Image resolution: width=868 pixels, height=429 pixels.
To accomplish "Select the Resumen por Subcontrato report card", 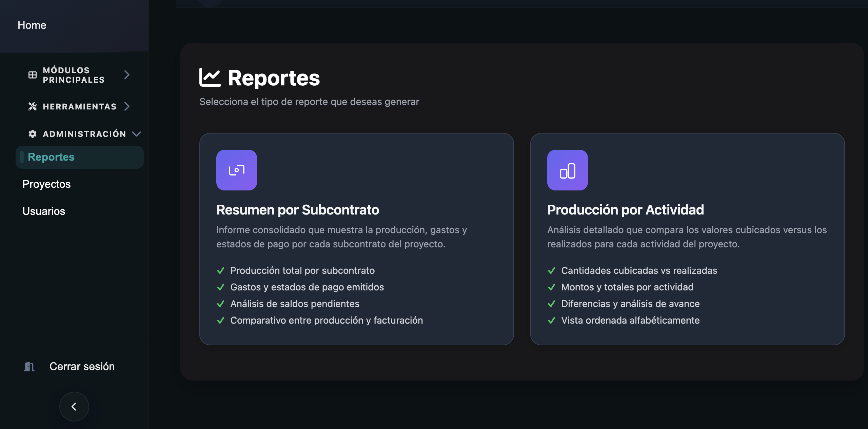I will coord(356,237).
